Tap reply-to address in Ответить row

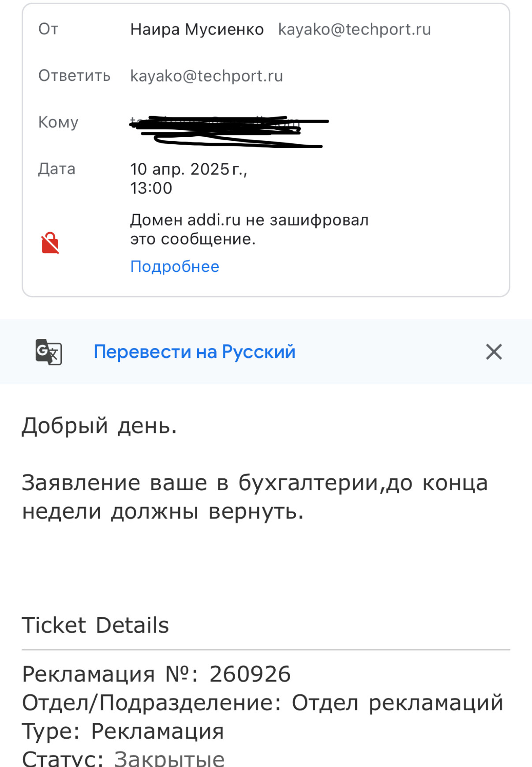tap(206, 76)
